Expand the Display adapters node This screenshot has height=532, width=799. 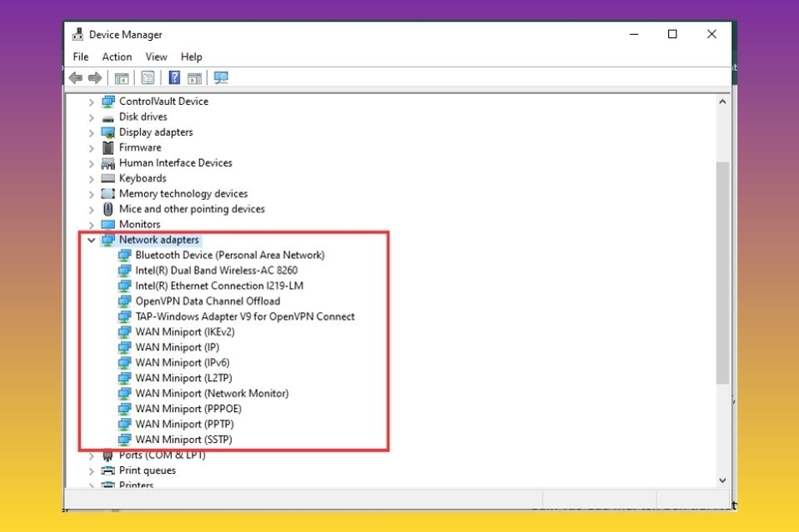point(91,133)
